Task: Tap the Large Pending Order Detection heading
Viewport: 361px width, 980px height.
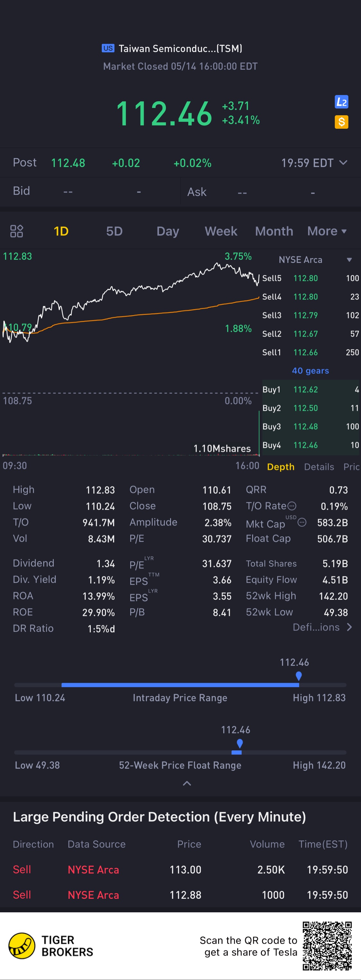Action: click(x=159, y=817)
